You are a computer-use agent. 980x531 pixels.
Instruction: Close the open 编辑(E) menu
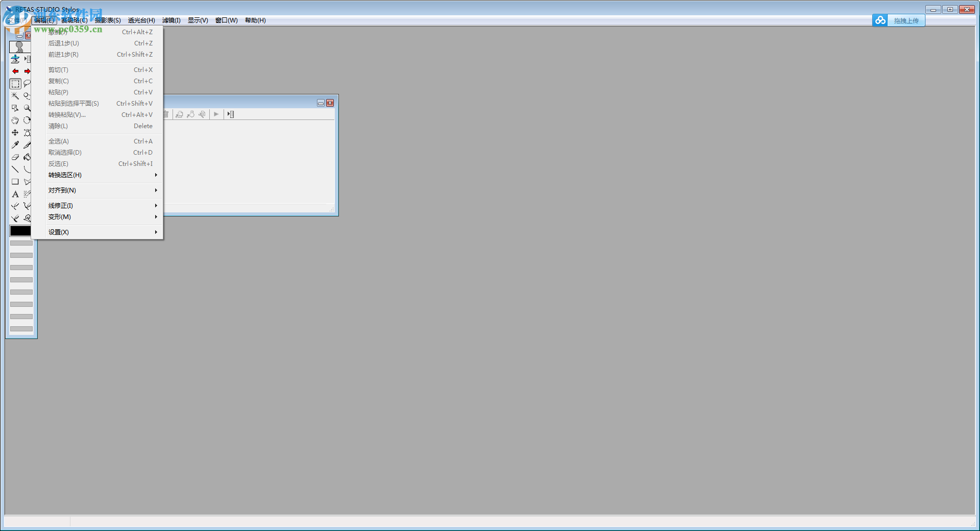coord(44,20)
